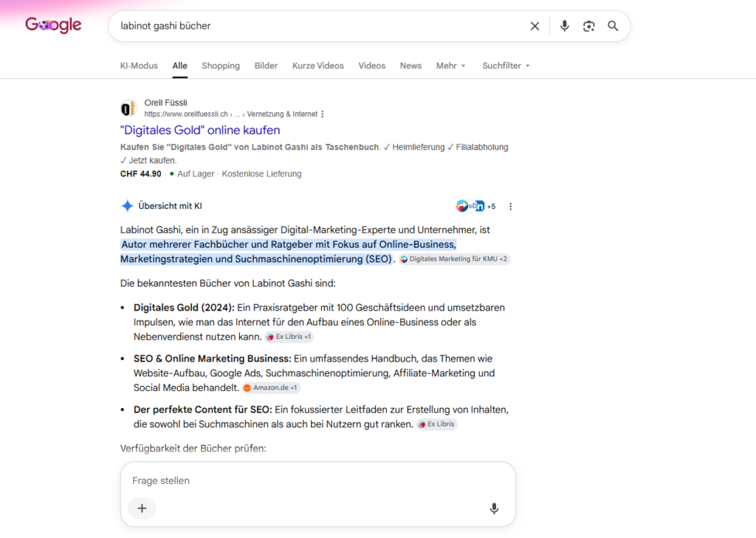
Task: Click the 'Digitales Gold (2024):' heading text
Action: (x=184, y=308)
